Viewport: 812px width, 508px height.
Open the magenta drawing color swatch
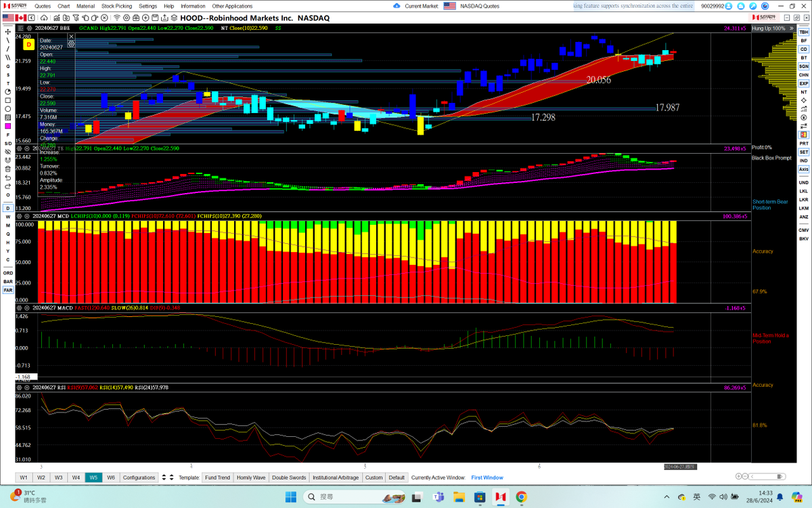click(8, 126)
